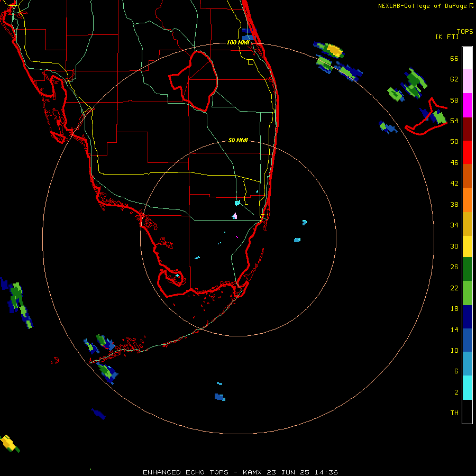Click the 50 scale value
The height and width of the screenshot is (476, 476).
tap(454, 142)
